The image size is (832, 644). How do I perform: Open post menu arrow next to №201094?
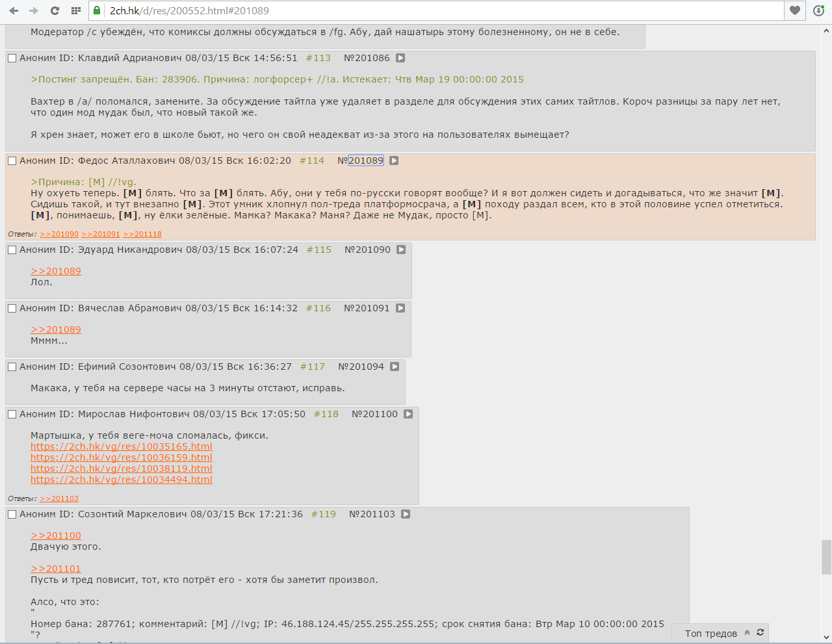395,367
